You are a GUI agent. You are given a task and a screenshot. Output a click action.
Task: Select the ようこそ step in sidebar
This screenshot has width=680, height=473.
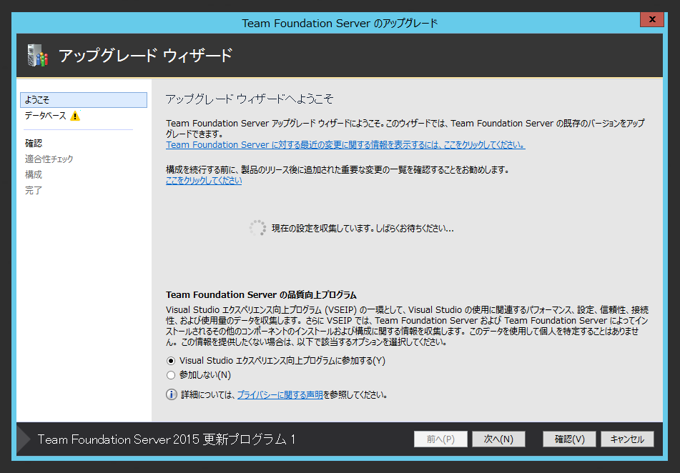coord(84,100)
